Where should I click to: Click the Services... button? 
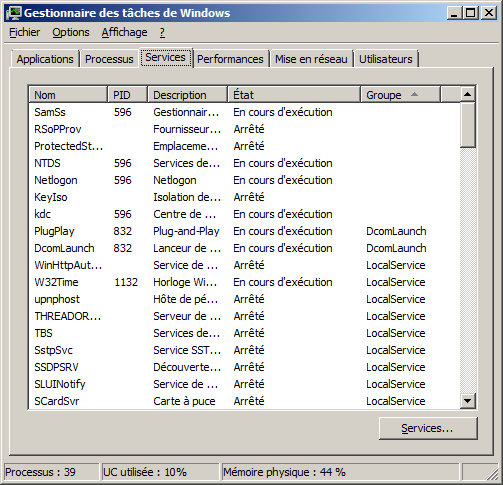click(x=428, y=428)
